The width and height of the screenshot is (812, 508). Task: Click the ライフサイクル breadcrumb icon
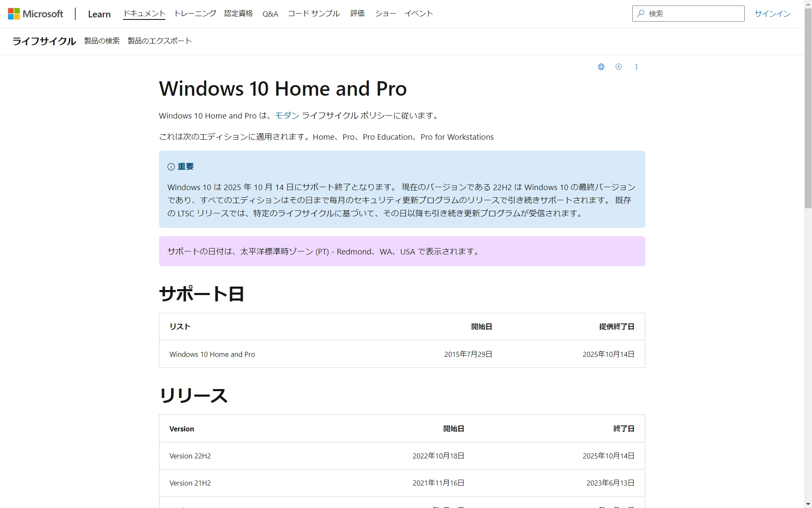pyautogui.click(x=45, y=41)
